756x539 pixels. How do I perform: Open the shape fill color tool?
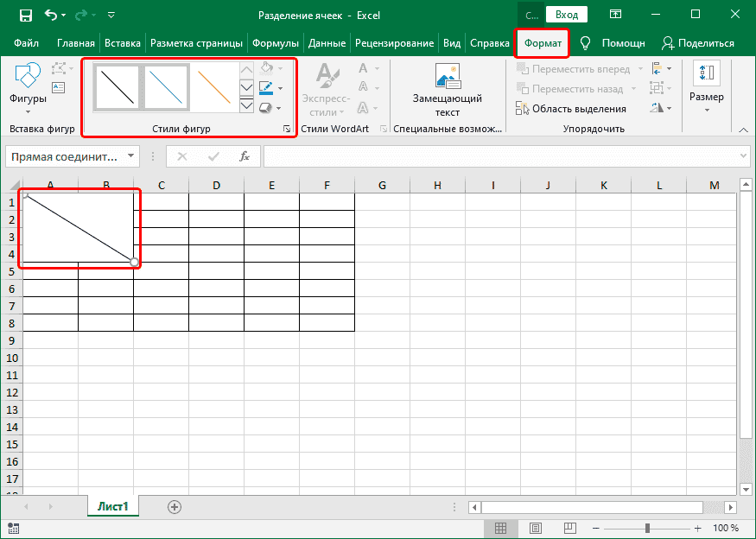click(x=267, y=69)
